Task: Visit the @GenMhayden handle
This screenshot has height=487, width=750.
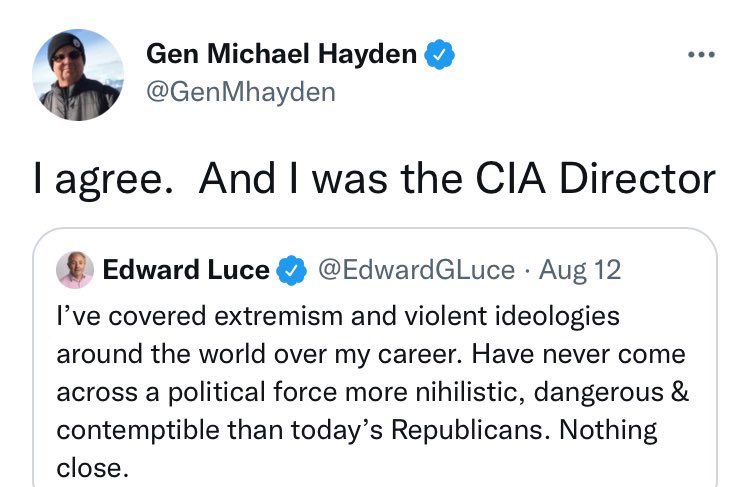Action: (241, 92)
